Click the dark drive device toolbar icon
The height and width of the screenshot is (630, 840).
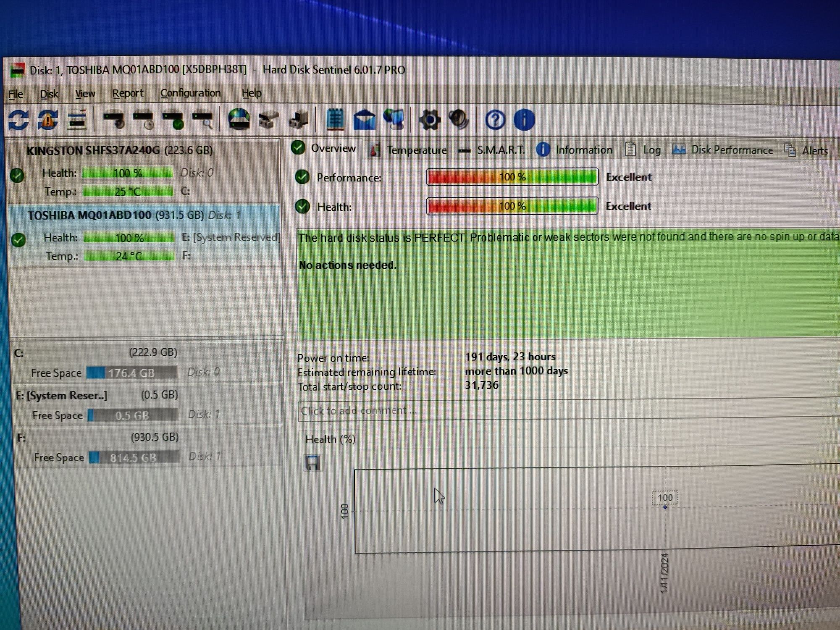(299, 120)
